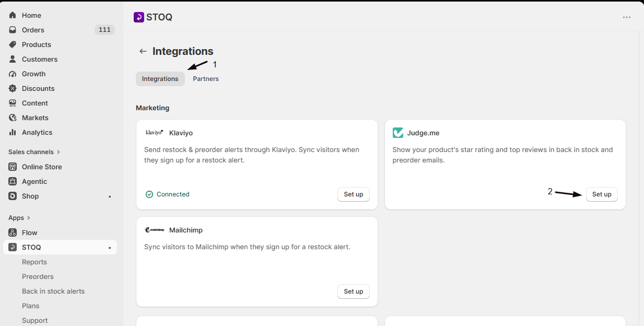Go to Home page
This screenshot has width=644, height=326.
click(x=31, y=15)
